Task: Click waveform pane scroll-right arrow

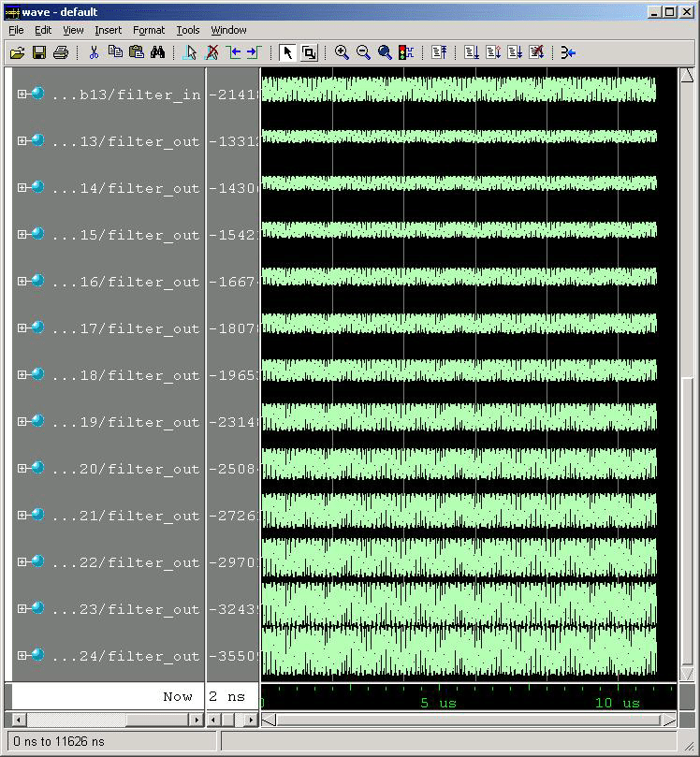Action: click(668, 721)
